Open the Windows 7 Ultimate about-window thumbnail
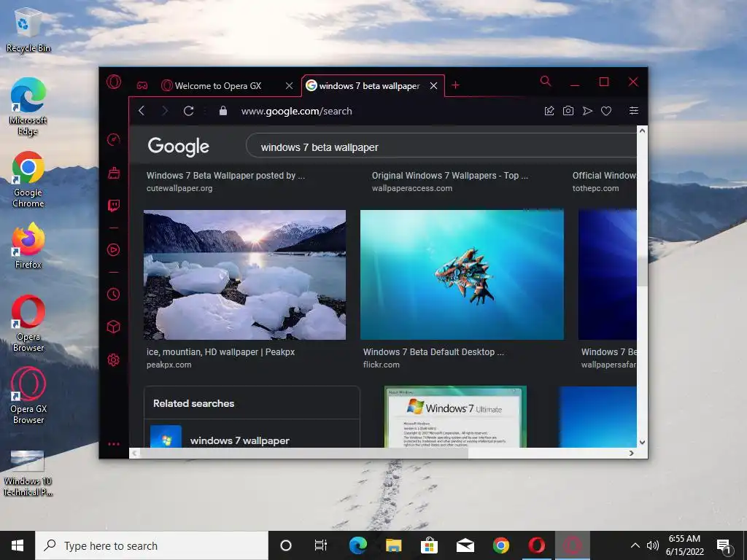Viewport: 747px width, 560px height. pos(455,416)
